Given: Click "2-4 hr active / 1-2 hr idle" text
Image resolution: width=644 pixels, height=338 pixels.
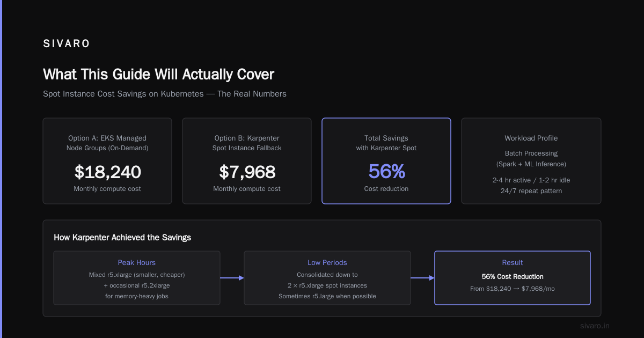Looking at the screenshot, I should click(531, 180).
